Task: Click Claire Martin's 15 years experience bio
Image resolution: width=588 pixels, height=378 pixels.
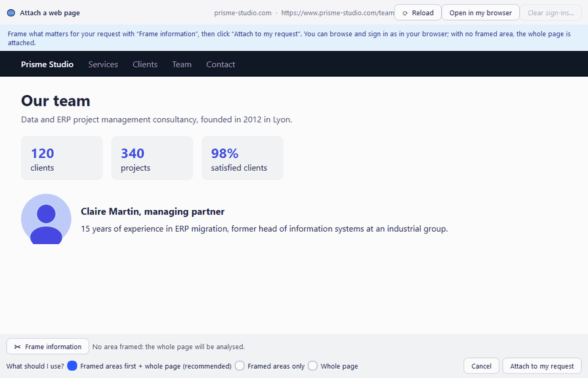Action: [264, 229]
